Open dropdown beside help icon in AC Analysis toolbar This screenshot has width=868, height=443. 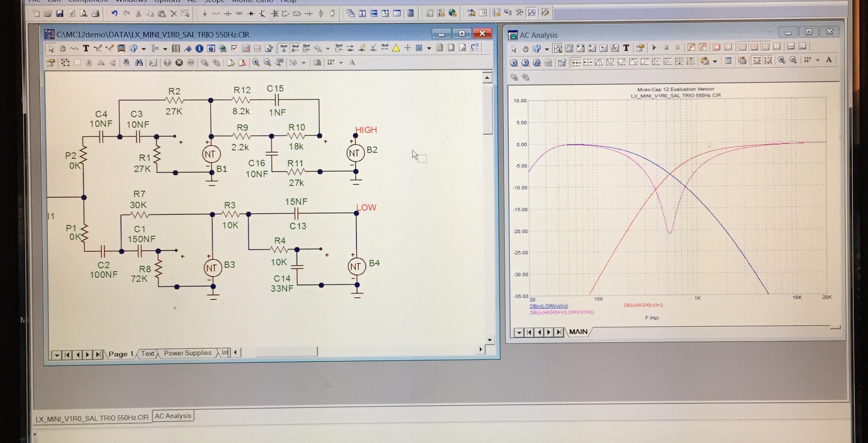547,49
